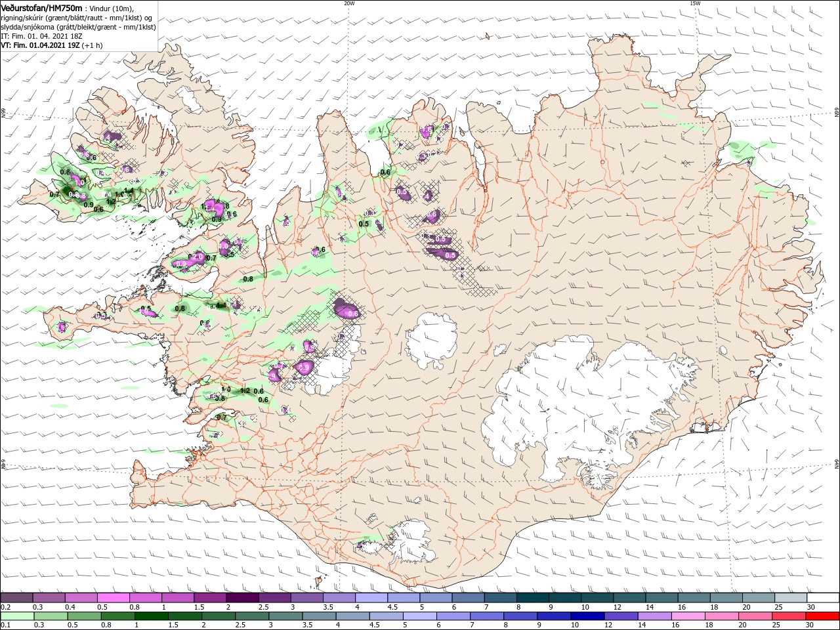The image size is (840, 630).
Task: Select upper legend white swatch above 30
Action: tap(823, 597)
